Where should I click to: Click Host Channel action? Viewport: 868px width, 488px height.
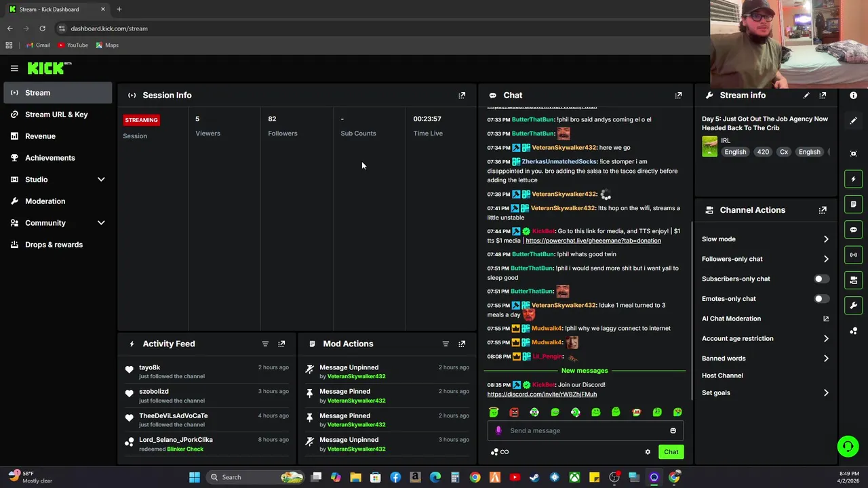coord(722,375)
